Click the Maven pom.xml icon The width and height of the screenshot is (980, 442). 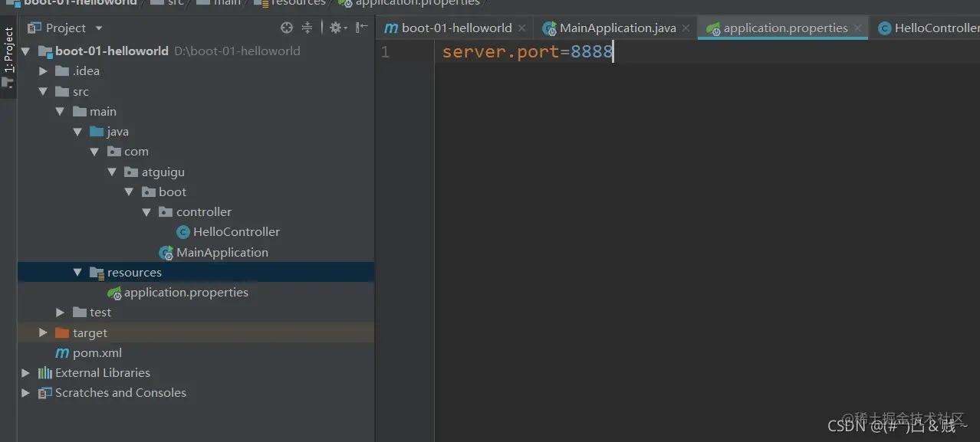pyautogui.click(x=62, y=353)
